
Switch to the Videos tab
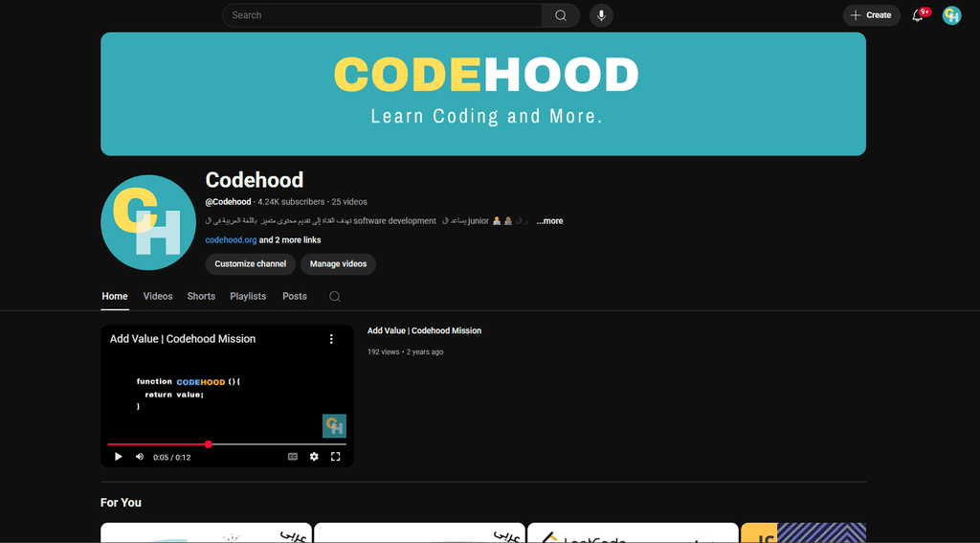(158, 297)
